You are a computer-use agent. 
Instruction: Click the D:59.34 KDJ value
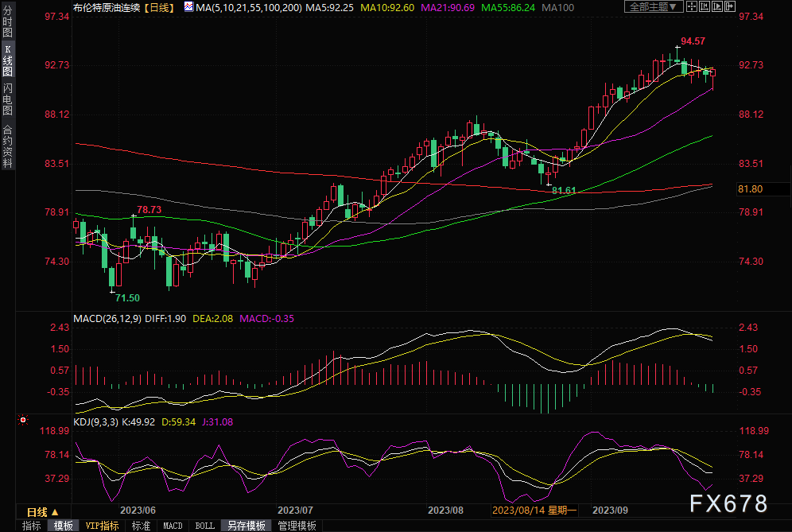pyautogui.click(x=178, y=421)
